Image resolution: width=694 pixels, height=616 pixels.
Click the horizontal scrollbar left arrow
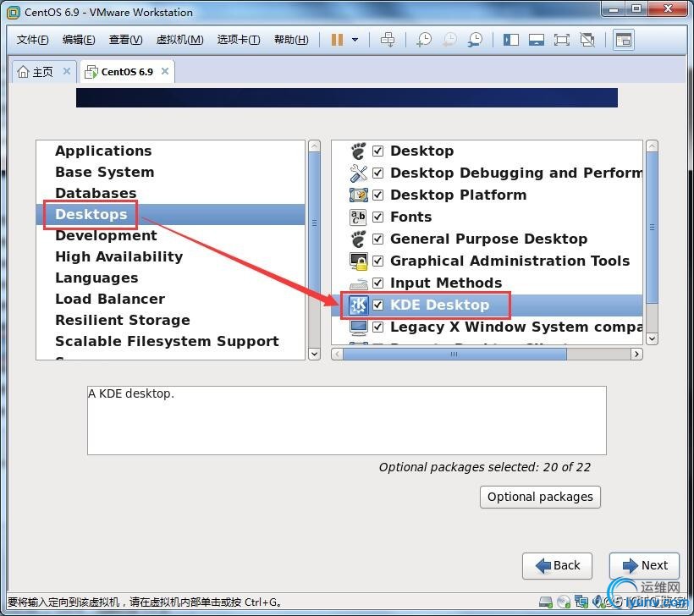(x=337, y=354)
